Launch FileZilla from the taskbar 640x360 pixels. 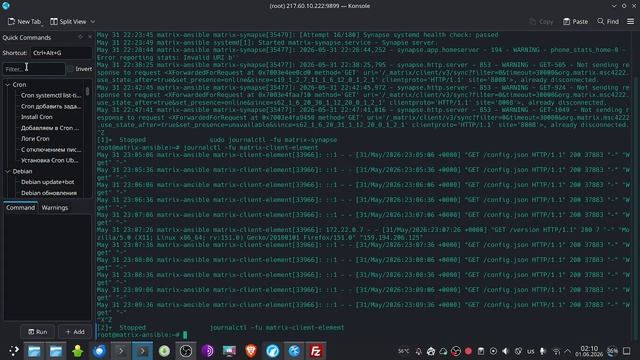coord(316,351)
